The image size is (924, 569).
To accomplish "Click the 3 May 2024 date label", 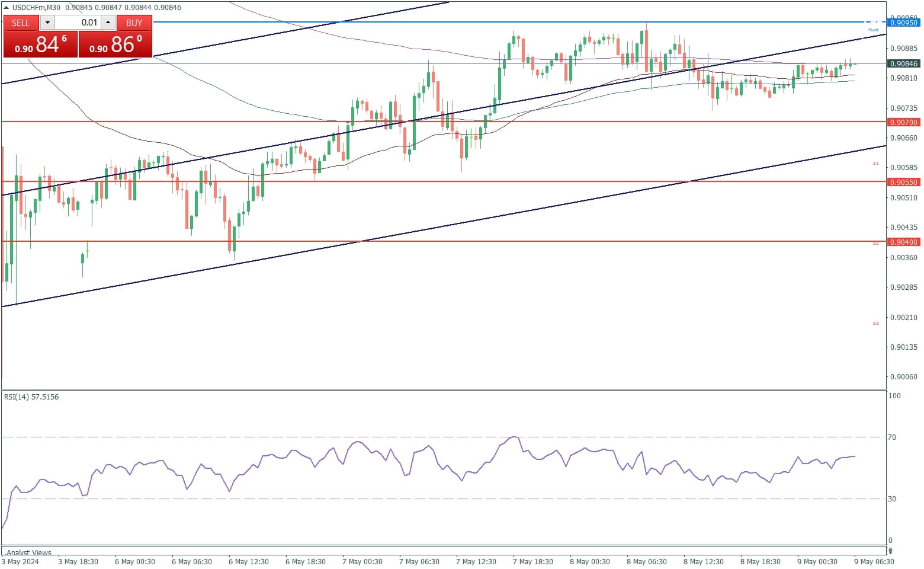I will point(20,561).
